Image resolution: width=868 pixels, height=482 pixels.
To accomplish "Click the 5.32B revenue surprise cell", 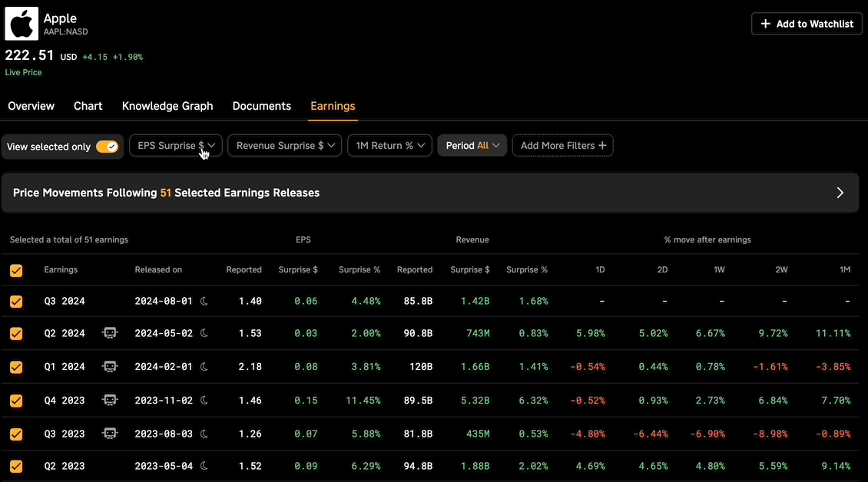I will pyautogui.click(x=475, y=401).
